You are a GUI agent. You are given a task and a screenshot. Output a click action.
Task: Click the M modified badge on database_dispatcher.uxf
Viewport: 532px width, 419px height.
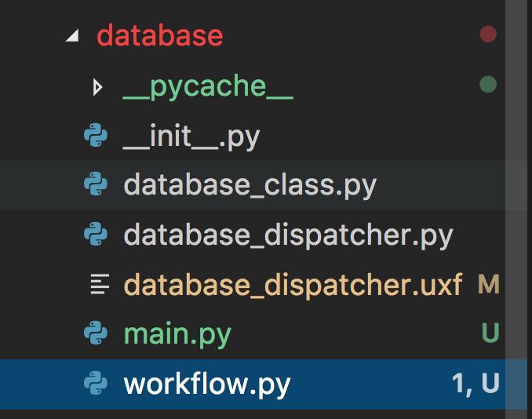pyautogui.click(x=488, y=284)
